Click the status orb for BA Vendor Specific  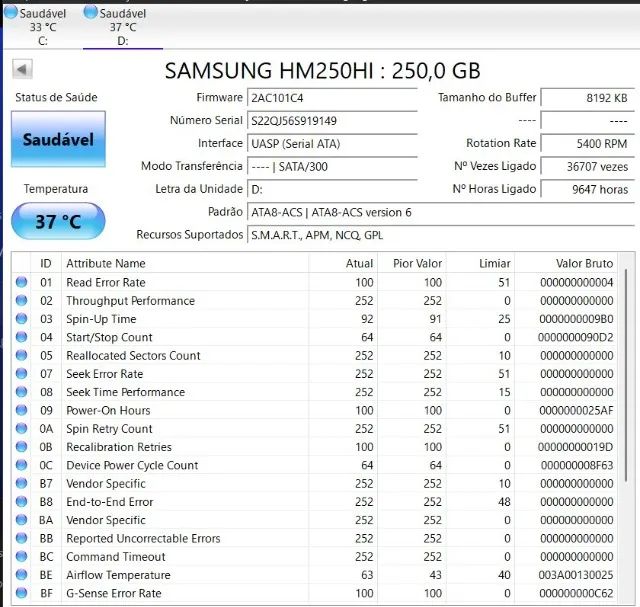(21, 520)
